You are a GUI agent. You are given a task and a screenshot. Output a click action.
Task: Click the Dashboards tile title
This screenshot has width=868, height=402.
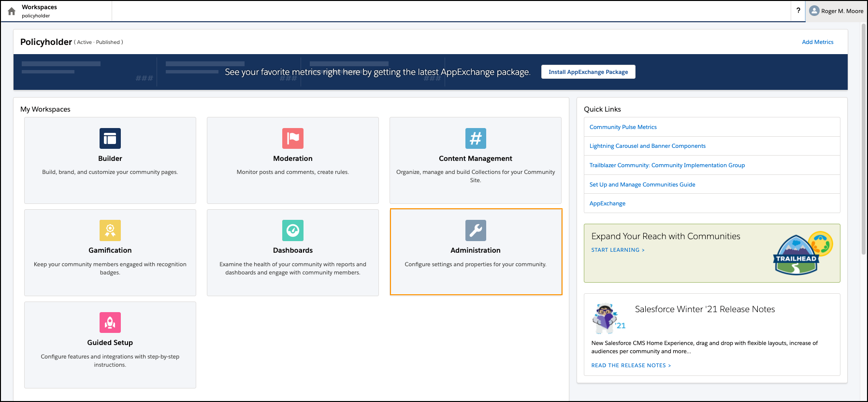pos(293,250)
